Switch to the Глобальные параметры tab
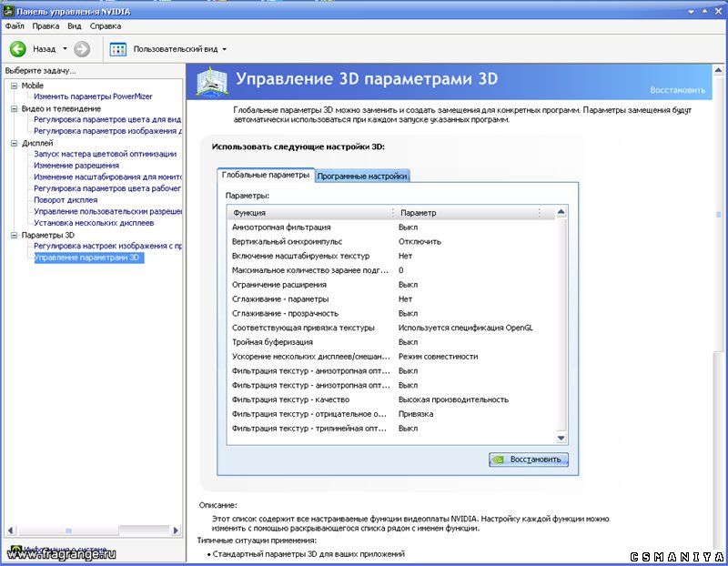 [x=266, y=175]
